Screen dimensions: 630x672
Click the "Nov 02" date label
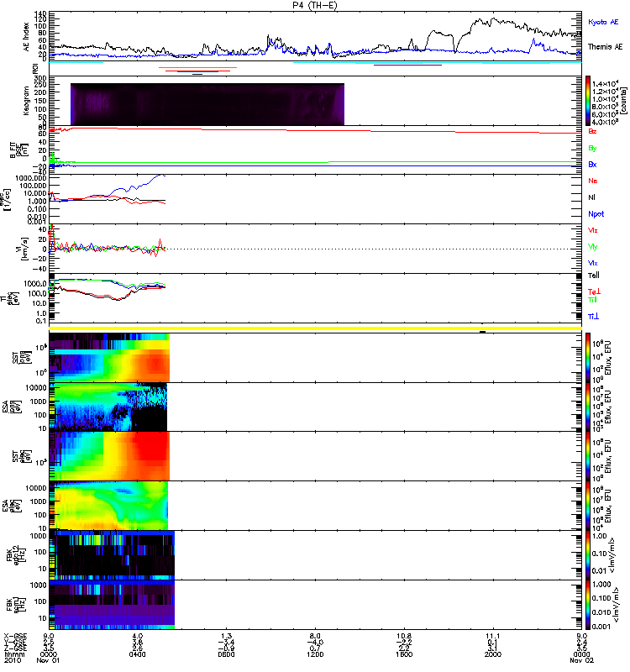coord(581,660)
